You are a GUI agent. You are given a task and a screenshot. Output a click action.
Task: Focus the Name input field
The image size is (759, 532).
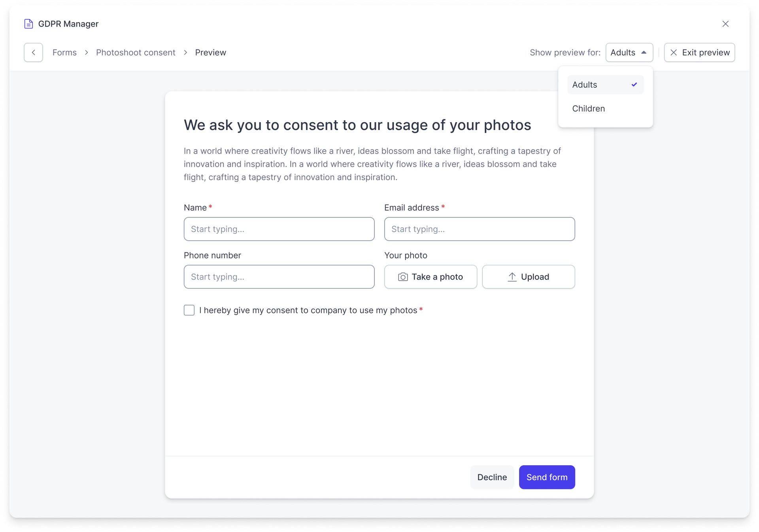tap(279, 229)
